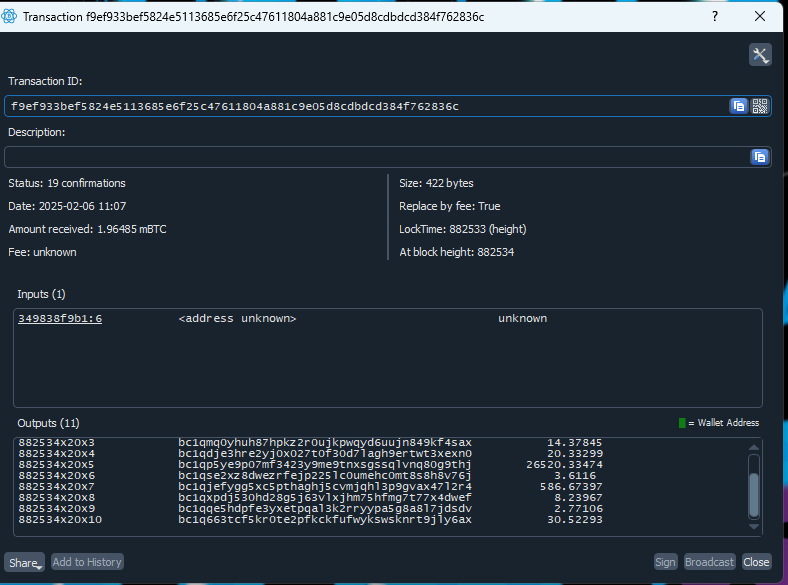Click the outputs list scrollbar thumb
Image resolution: width=788 pixels, height=585 pixels.
754,495
